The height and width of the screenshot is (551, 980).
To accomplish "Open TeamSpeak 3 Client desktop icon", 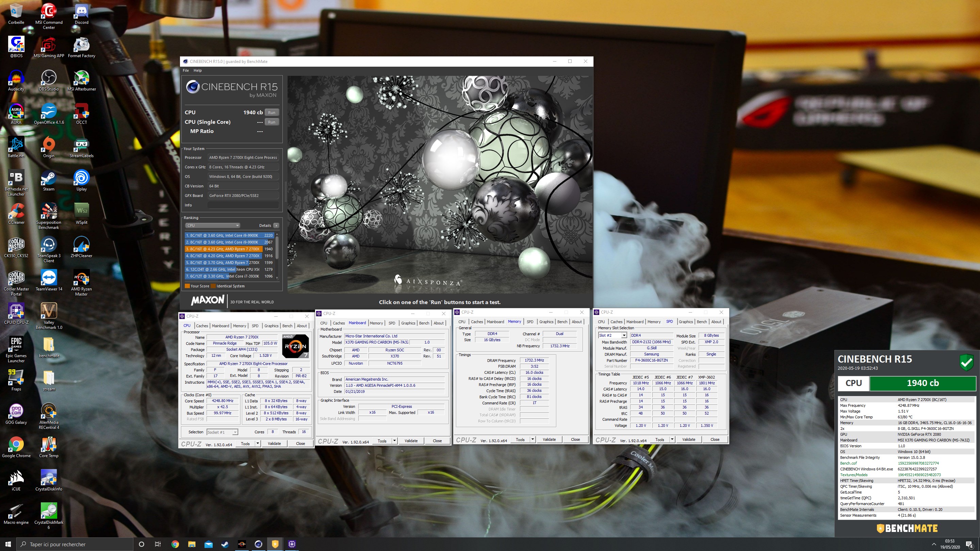I will [49, 249].
